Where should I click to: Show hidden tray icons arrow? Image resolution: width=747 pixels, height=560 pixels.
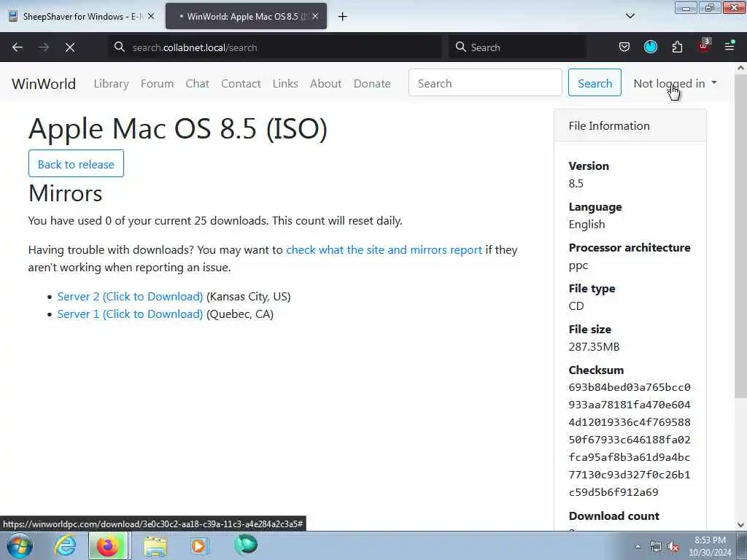(x=638, y=546)
